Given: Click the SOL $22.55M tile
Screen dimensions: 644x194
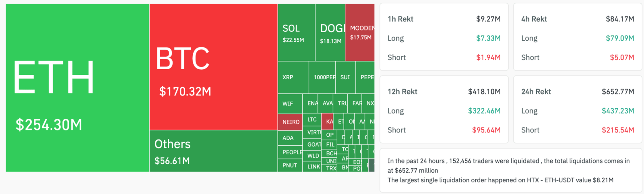Looking at the screenshot, I should click(297, 33).
